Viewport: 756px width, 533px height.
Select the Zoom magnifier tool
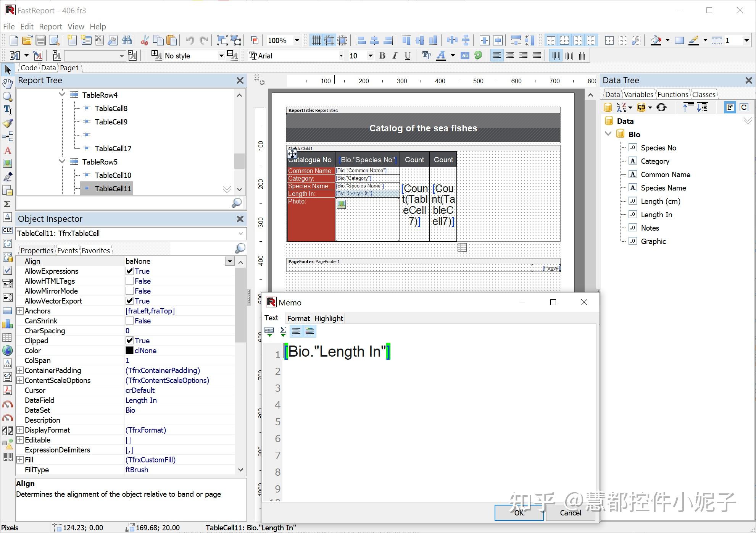tap(7, 96)
